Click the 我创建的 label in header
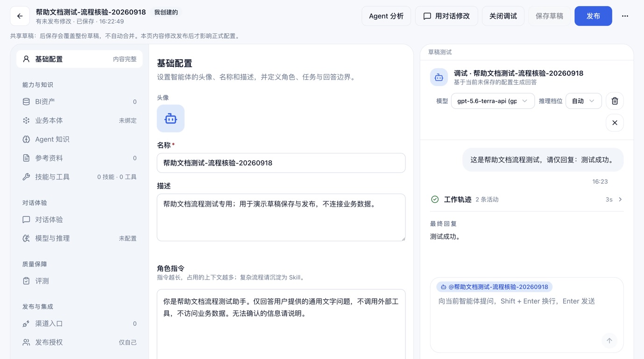The height and width of the screenshot is (359, 644). [166, 12]
